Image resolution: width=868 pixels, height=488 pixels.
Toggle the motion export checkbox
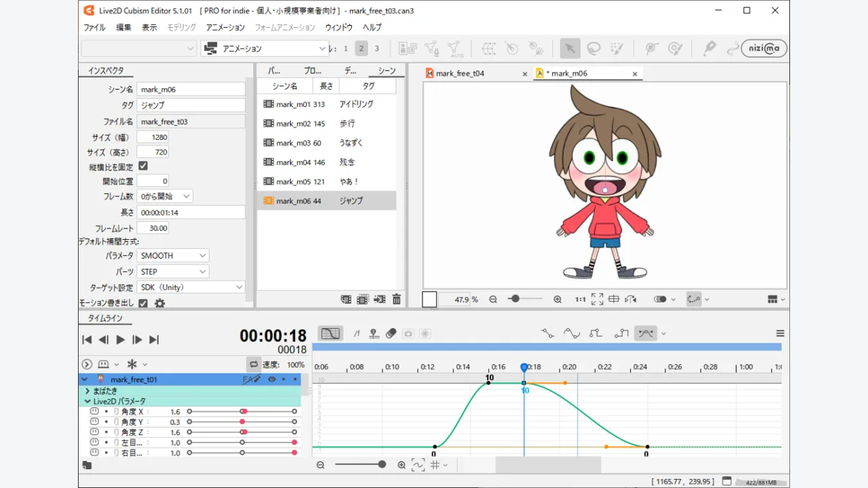point(143,303)
